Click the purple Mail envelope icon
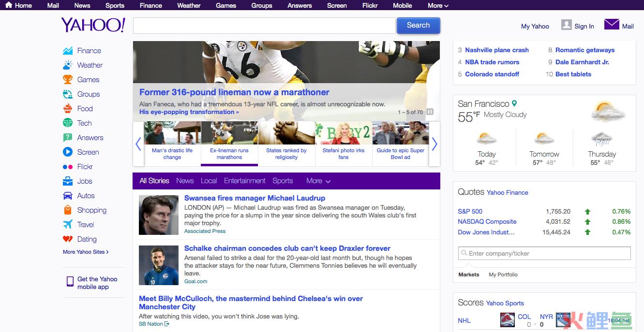The height and width of the screenshot is (332, 644). click(x=612, y=24)
